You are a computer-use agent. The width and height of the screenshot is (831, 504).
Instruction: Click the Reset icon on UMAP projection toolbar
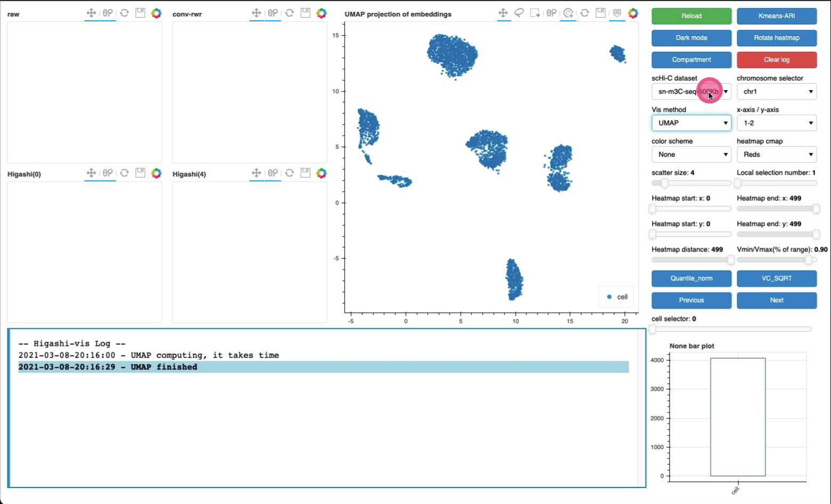pyautogui.click(x=584, y=13)
